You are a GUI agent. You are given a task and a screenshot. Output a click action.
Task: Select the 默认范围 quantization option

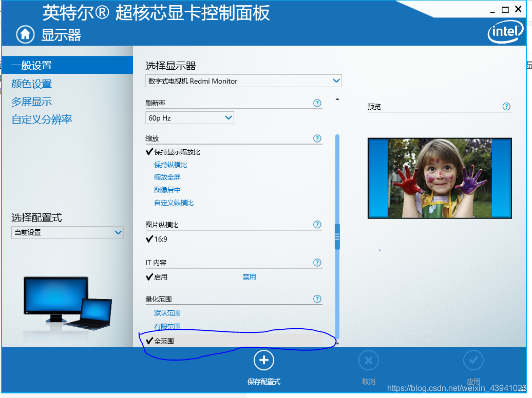tap(167, 313)
